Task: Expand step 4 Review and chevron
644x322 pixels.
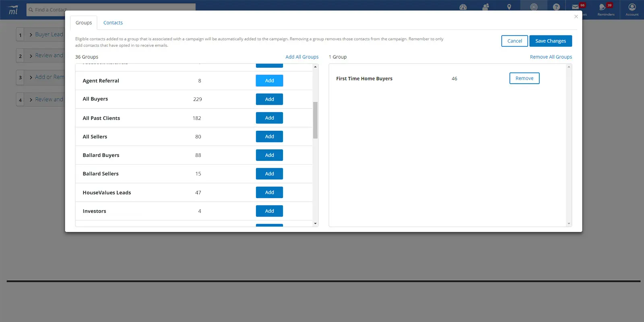Action: pos(31,100)
